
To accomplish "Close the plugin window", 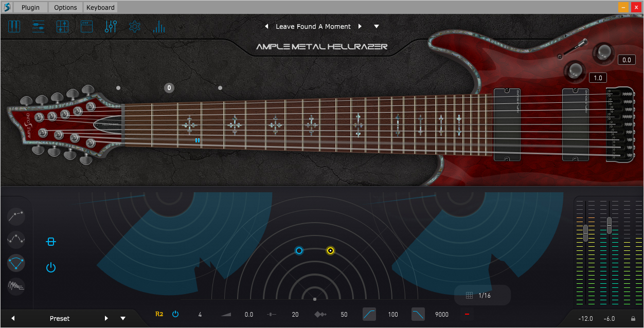I will [x=636, y=7].
